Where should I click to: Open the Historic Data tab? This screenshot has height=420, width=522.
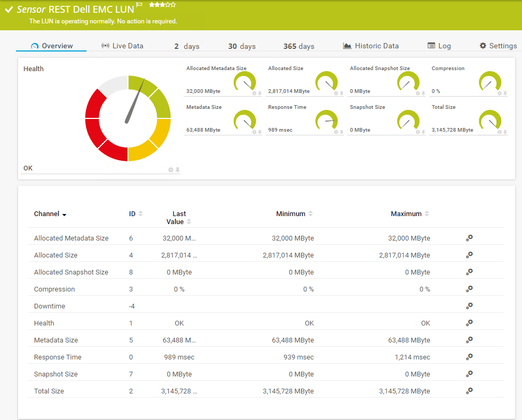[371, 46]
